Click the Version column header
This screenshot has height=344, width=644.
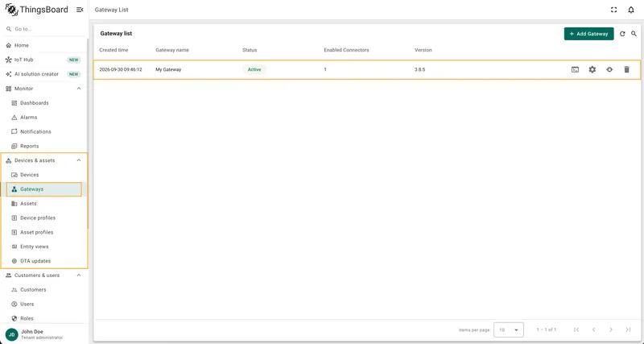423,50
